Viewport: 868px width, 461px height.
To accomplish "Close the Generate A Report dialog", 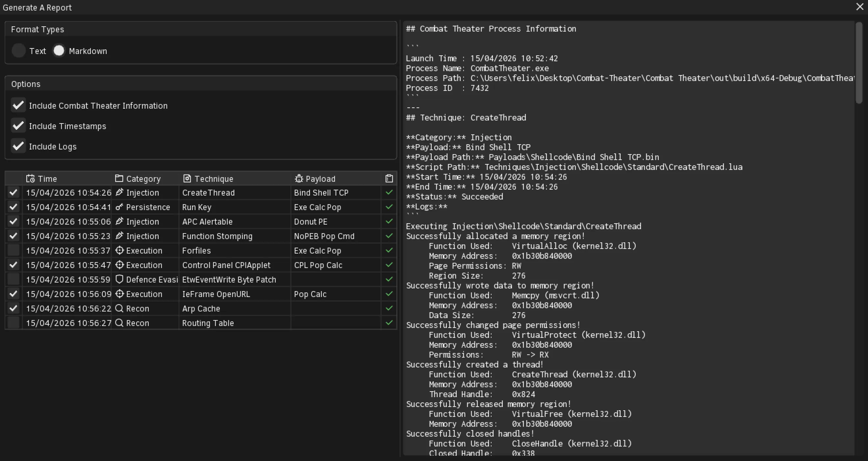I will pyautogui.click(x=859, y=7).
